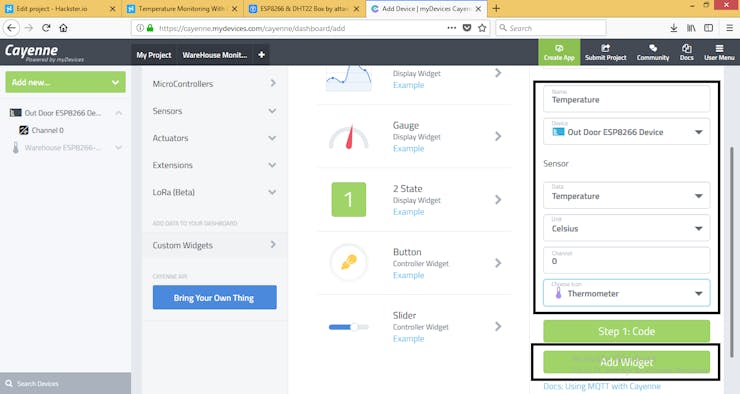
Task: Select the My Project tab
Action: (x=154, y=55)
